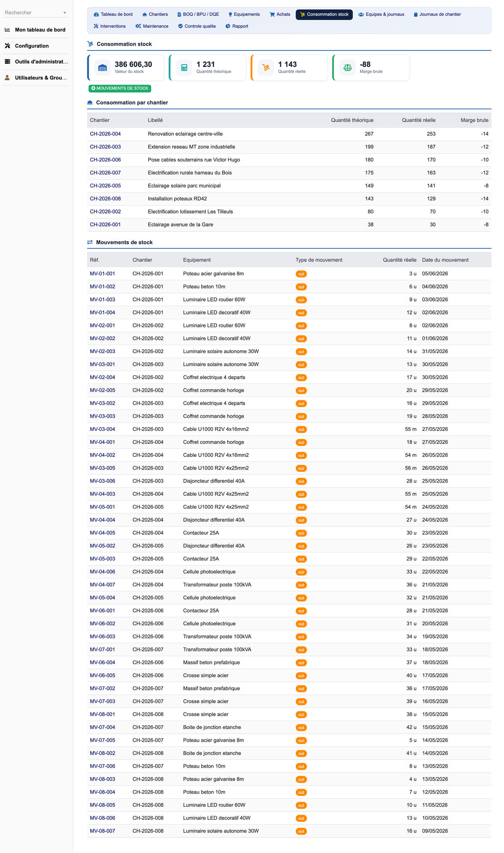Open the Maintenance tab
Image resolution: width=504 pixels, height=853 pixels.
click(x=152, y=26)
